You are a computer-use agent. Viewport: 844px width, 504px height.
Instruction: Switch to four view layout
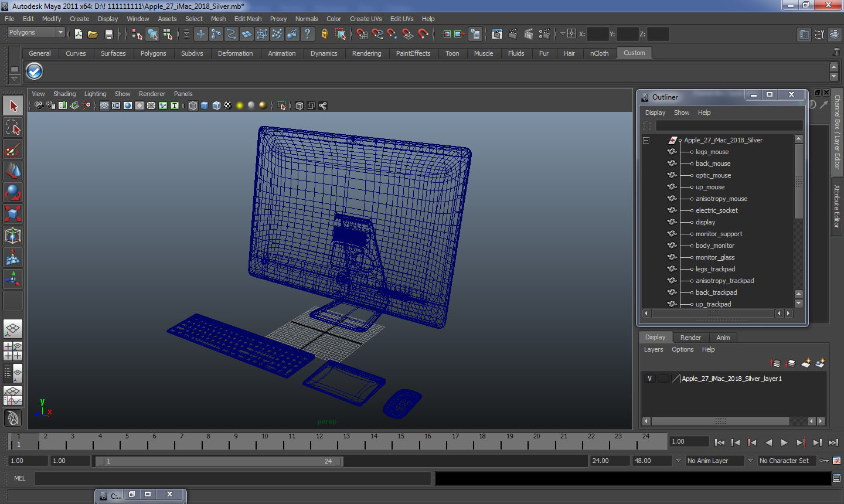tap(13, 350)
